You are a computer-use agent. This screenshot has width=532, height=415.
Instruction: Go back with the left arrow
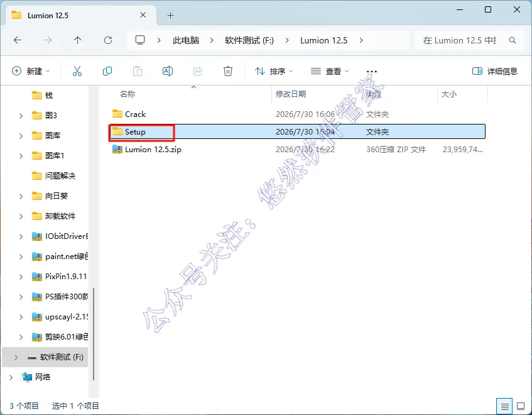coord(18,40)
